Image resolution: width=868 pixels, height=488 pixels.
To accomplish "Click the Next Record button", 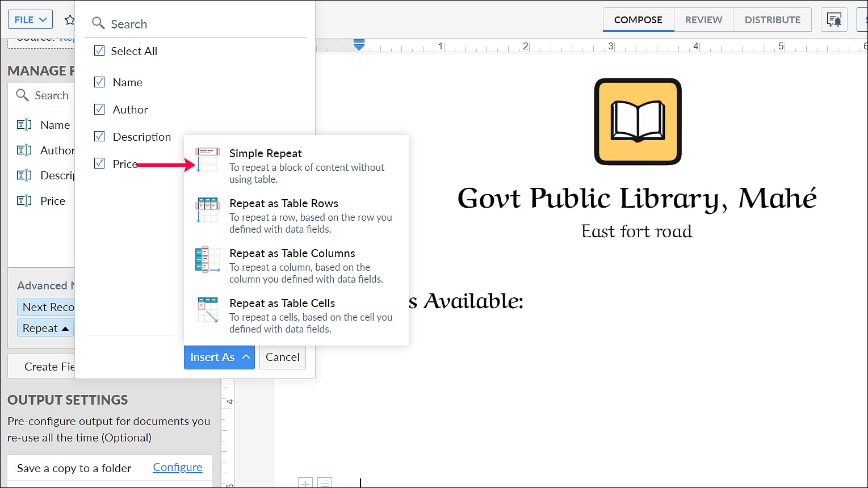I will 46,307.
